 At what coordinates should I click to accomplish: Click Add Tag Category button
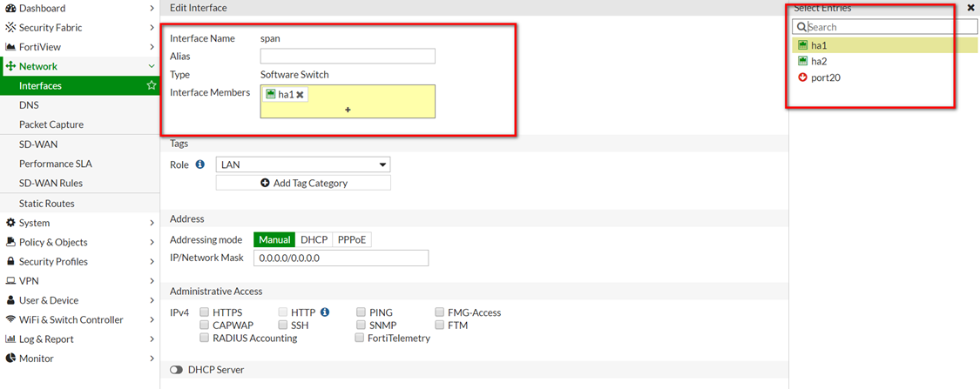tap(303, 183)
